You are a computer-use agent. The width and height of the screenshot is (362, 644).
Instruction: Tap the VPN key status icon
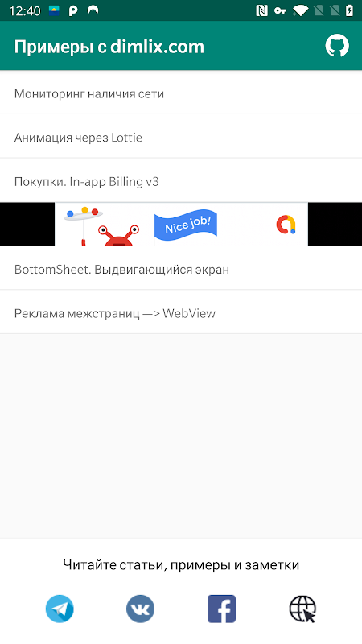point(280,10)
